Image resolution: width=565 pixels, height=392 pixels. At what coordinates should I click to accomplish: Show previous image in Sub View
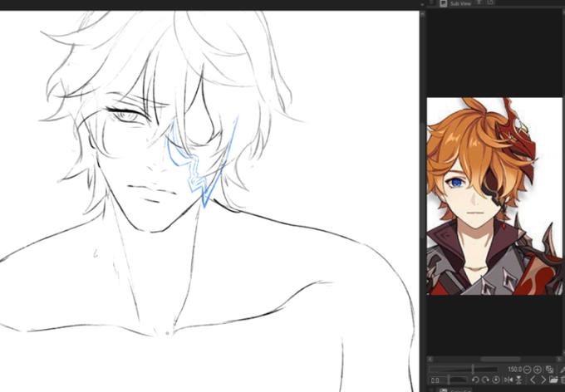(533, 380)
